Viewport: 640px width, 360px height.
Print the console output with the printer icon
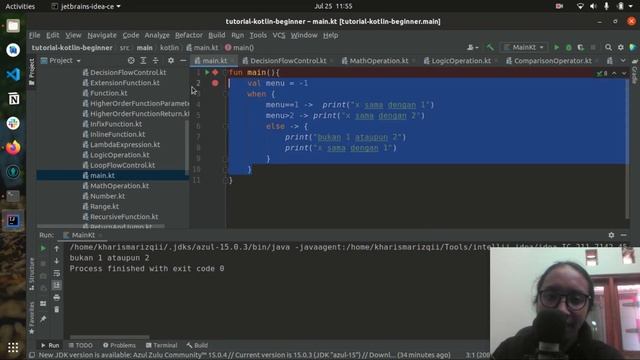57,298
